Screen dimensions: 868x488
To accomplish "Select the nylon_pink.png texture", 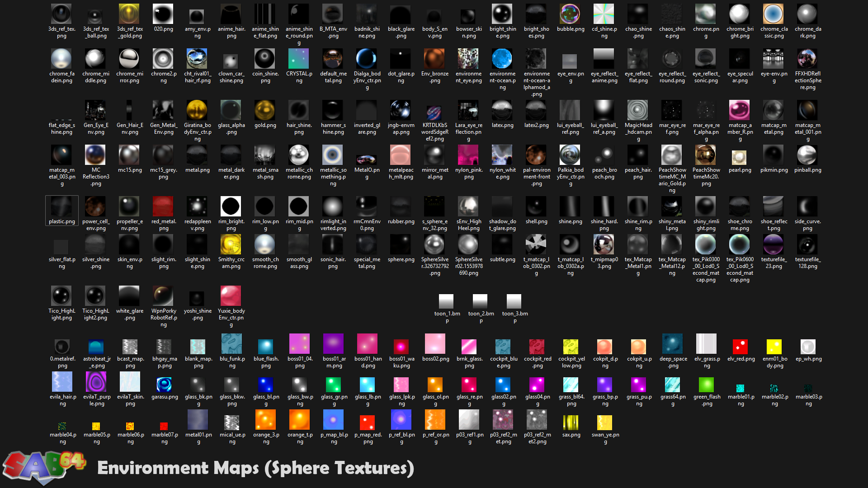I will coord(468,156).
